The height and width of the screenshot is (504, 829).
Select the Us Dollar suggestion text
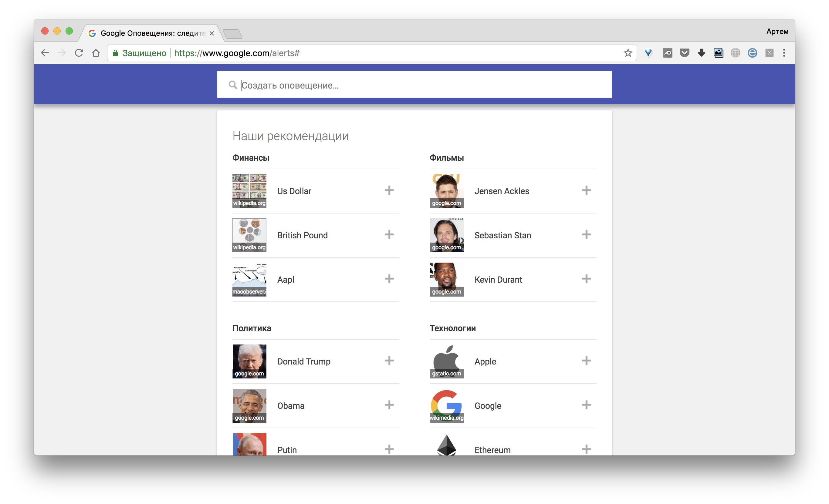pyautogui.click(x=294, y=191)
